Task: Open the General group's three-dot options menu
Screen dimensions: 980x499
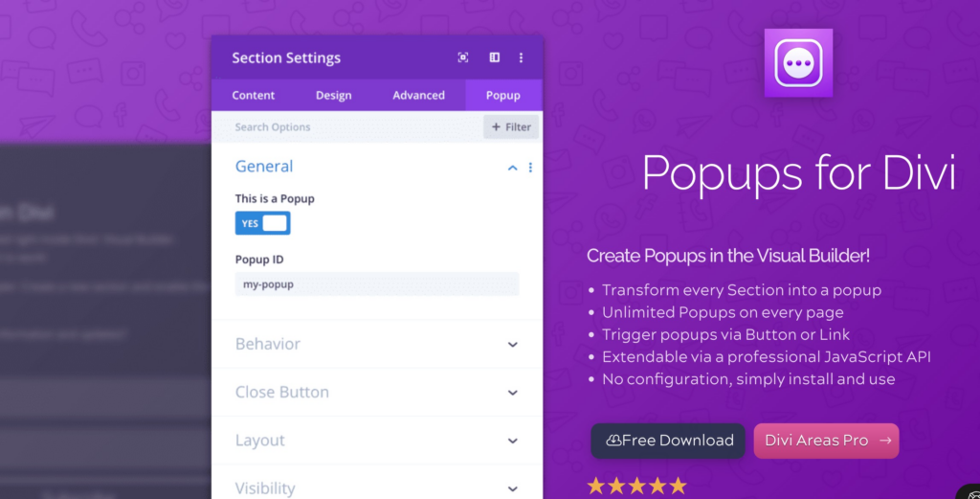Action: pyautogui.click(x=530, y=167)
